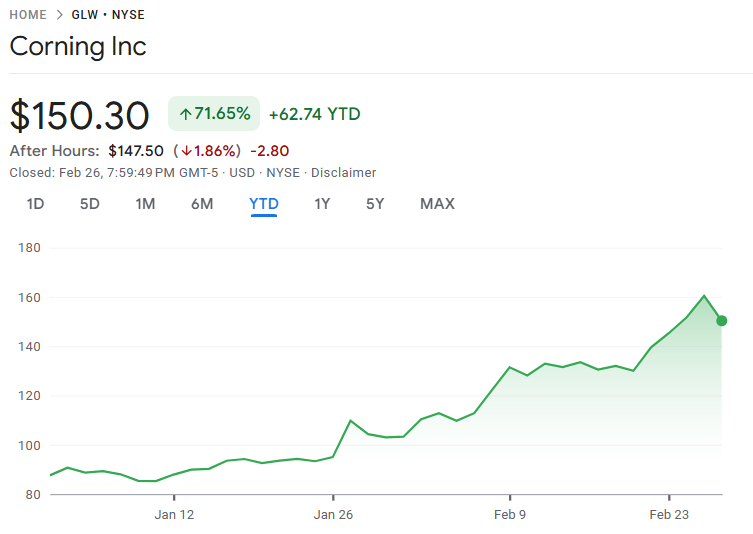Click the active YTD tab
Image resolution: width=753 pixels, height=534 pixels.
(264, 204)
